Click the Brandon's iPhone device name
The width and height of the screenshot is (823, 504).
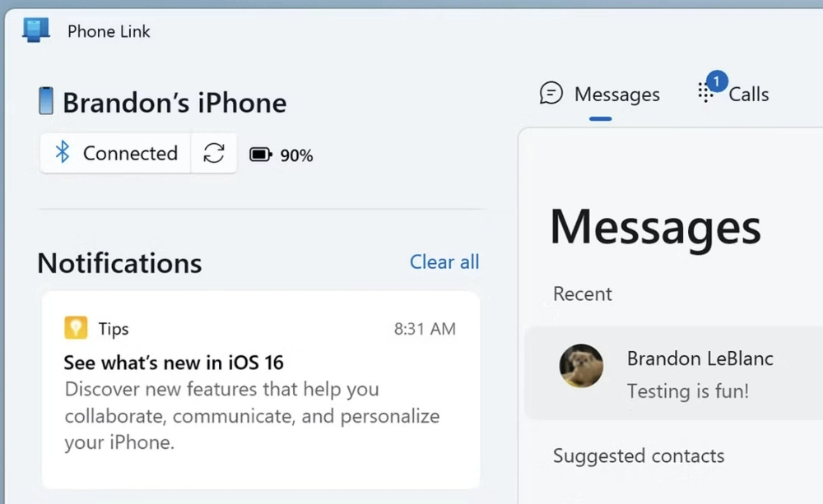[x=174, y=103]
